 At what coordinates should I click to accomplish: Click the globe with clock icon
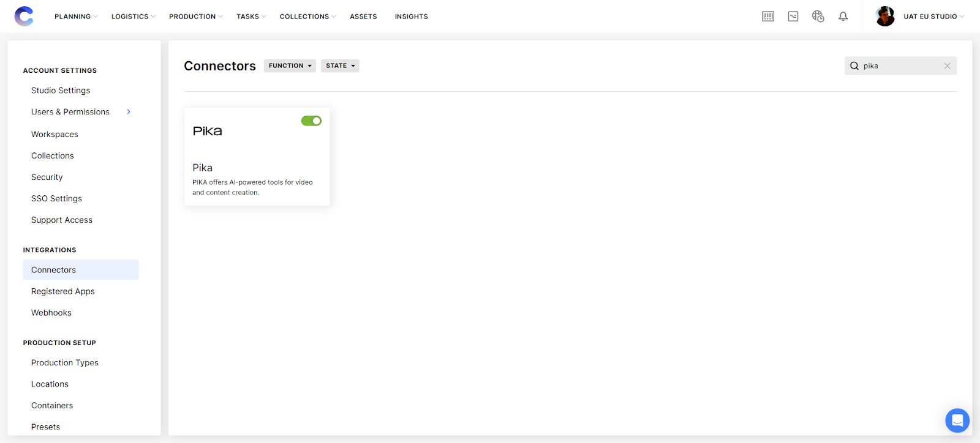(x=818, y=17)
